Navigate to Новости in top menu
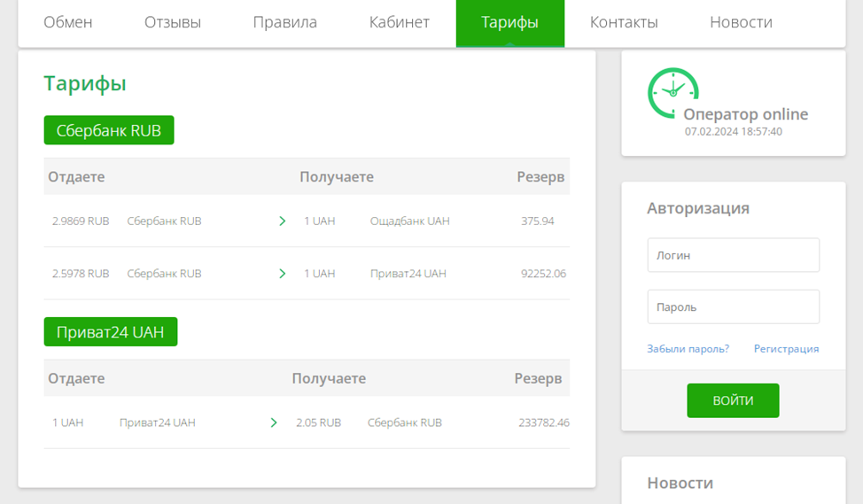Screen dimensions: 863x504 click(x=742, y=22)
